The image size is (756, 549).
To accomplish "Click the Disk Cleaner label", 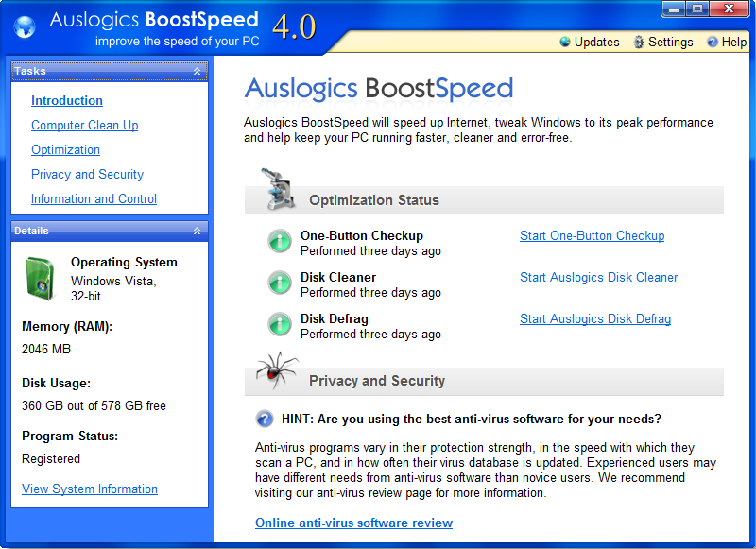I will [x=338, y=277].
